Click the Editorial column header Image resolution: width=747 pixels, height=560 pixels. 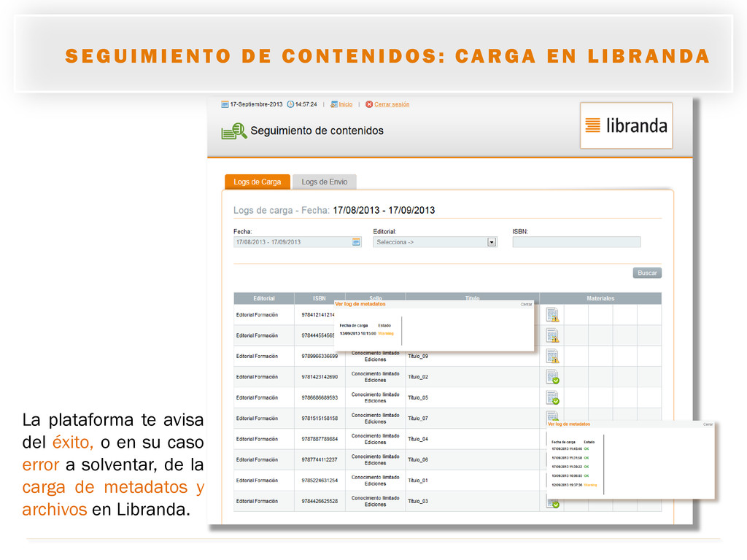pos(264,298)
